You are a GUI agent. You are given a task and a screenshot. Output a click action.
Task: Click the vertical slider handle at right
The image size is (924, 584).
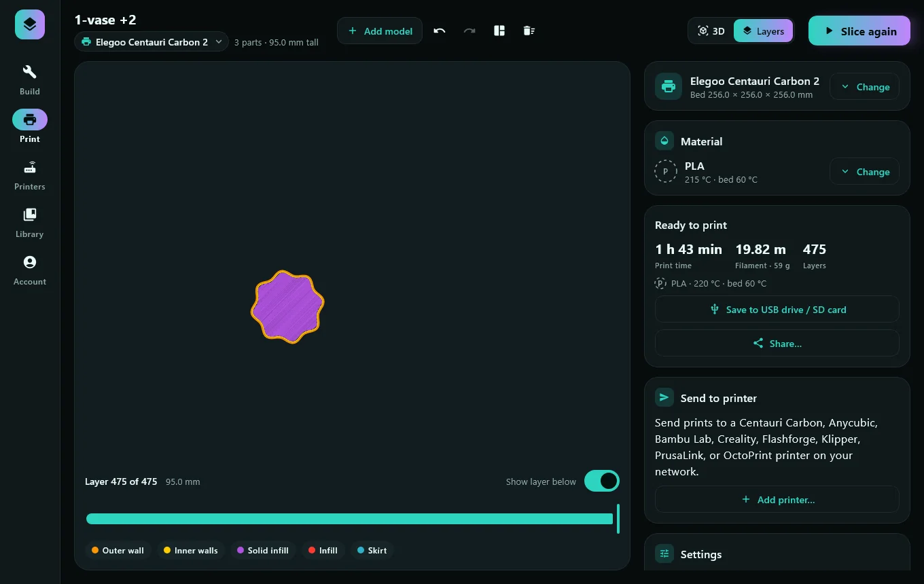click(x=618, y=519)
